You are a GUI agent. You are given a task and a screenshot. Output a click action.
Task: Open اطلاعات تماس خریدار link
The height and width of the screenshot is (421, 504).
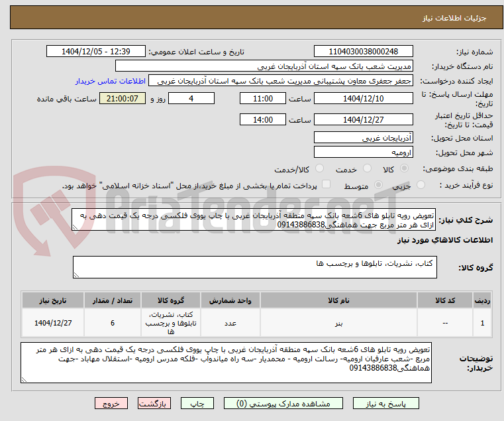(111, 81)
